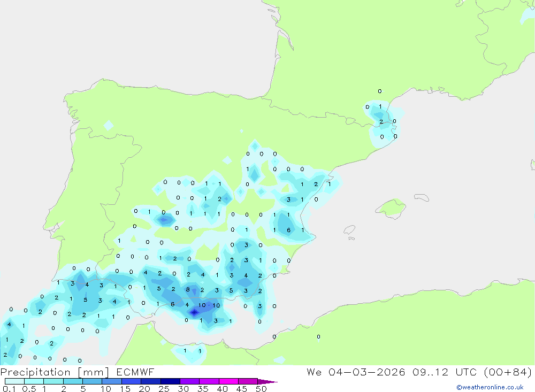The image size is (535, 392).
Task: Choose the 40–45 mm magenta legend swatch
Action: [x=228, y=381]
